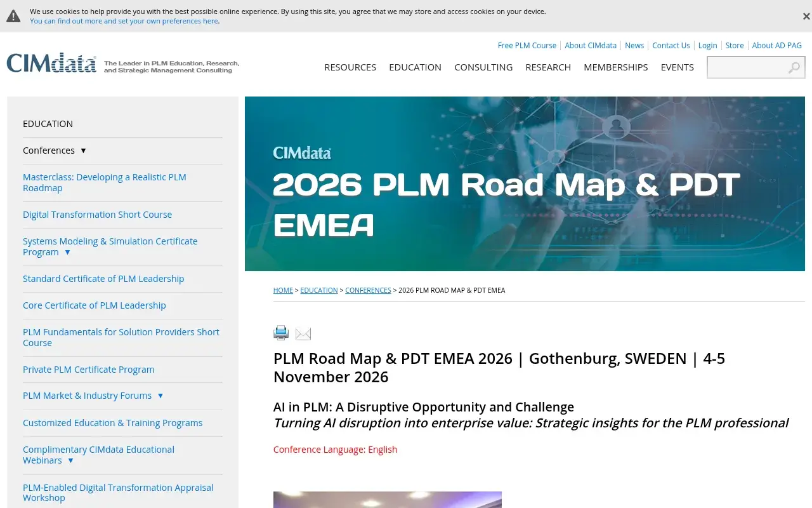Open Free PLM Course link
Screen dimensions: 812x508
tap(527, 46)
